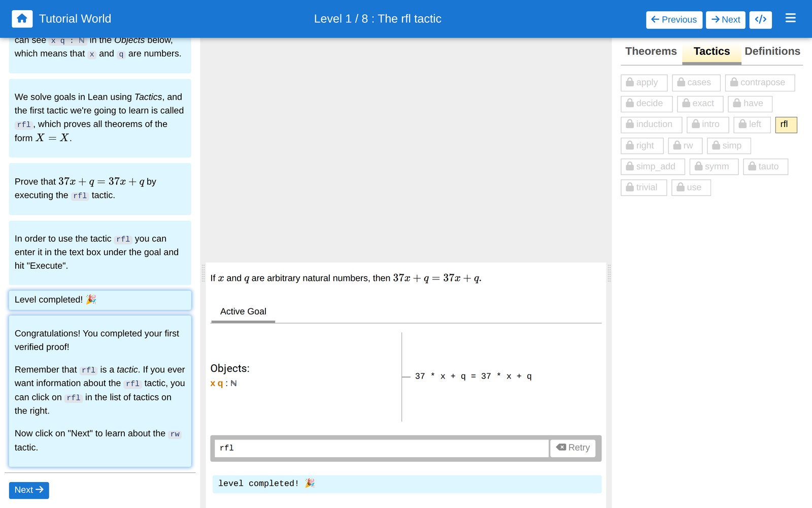Screen dimensions: 812x508
Task: Click the locked tauto tactic
Action: [x=765, y=167]
